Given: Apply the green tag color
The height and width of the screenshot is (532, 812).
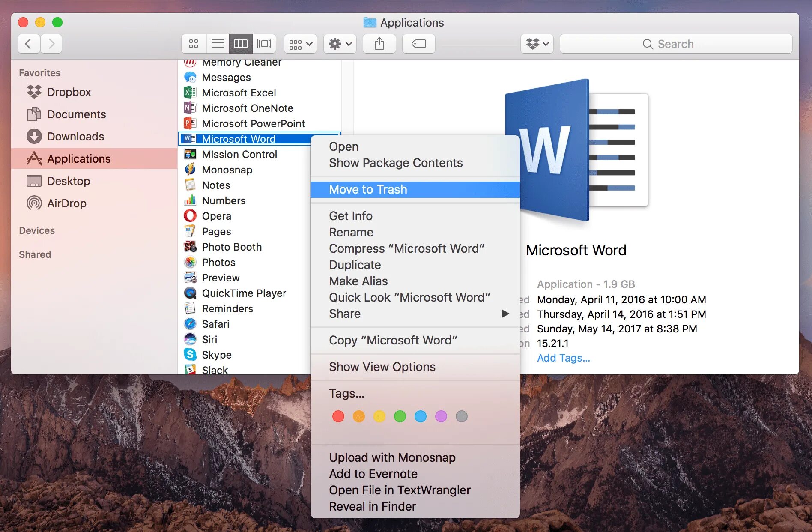Looking at the screenshot, I should 400,416.
